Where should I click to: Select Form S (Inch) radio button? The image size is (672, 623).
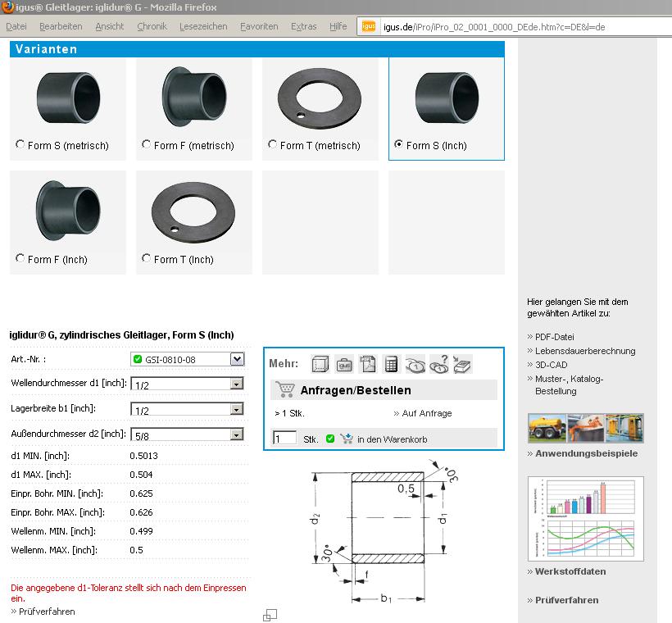(398, 144)
